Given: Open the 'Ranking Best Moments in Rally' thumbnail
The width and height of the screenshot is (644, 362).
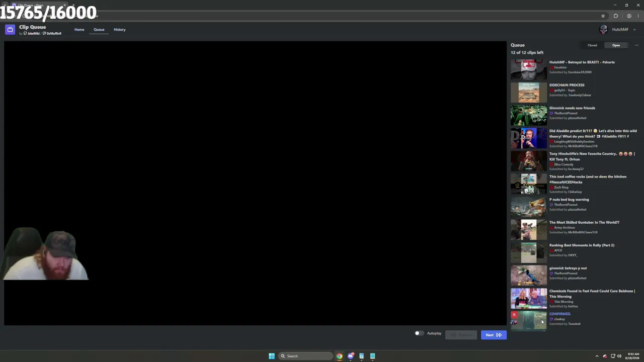Looking at the screenshot, I should 529,252.
